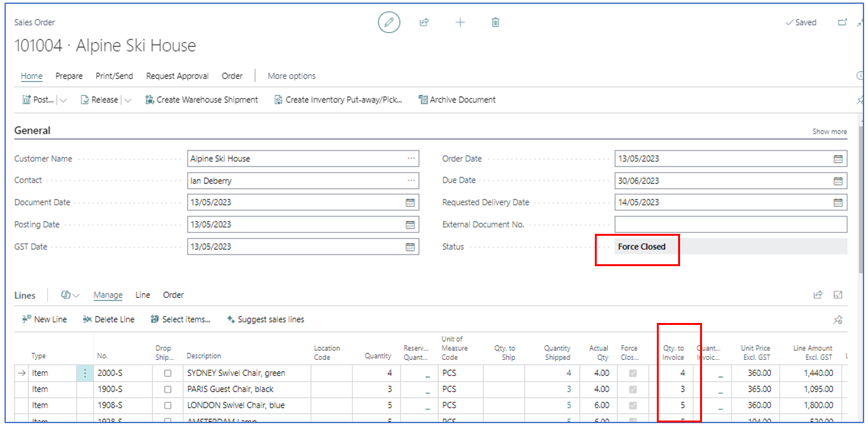This screenshot has width=868, height=427.
Task: Open calendar picker for Order Date
Action: click(838, 159)
